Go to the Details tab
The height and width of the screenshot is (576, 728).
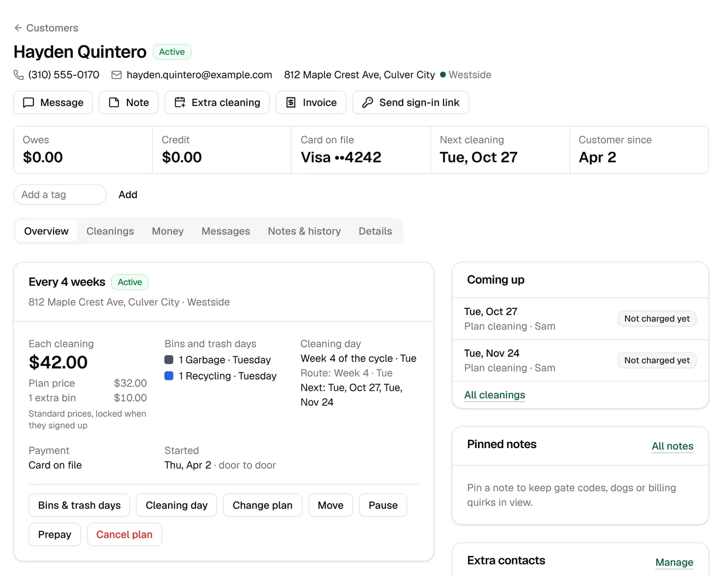[x=375, y=231]
